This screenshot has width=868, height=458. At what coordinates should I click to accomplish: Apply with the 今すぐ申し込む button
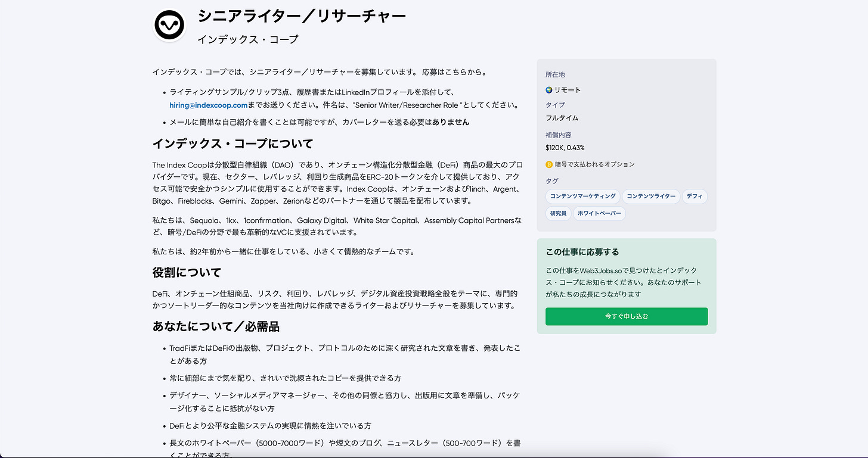tap(627, 316)
